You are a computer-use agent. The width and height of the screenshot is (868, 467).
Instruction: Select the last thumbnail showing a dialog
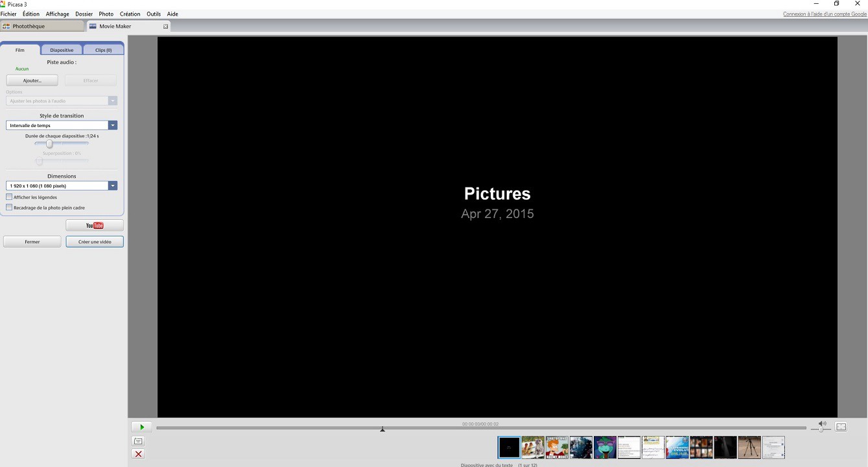(773, 448)
